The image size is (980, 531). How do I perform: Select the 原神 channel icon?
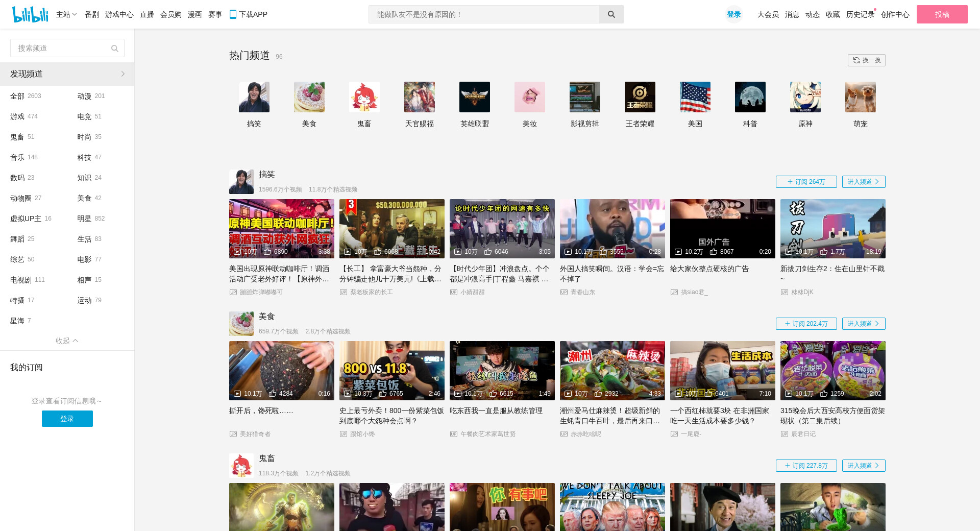805,97
